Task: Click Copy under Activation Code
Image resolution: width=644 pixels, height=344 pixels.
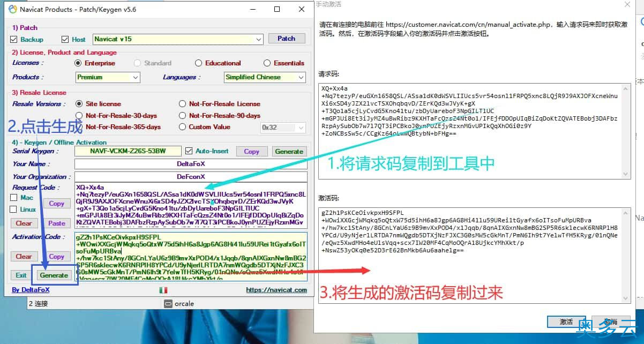Action: click(56, 257)
